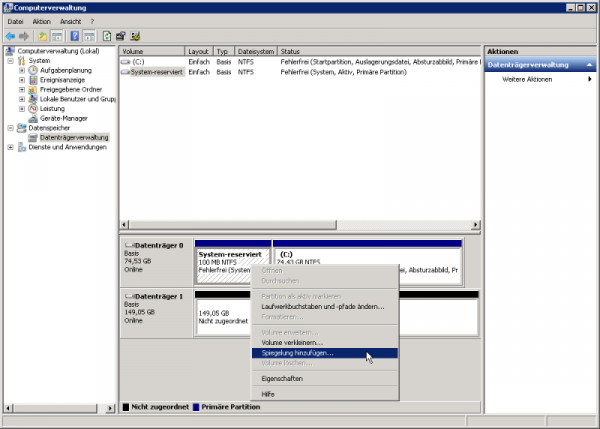Image resolution: width=600 pixels, height=429 pixels.
Task: Select Aufgabenplanung in the tree
Action: pos(66,70)
